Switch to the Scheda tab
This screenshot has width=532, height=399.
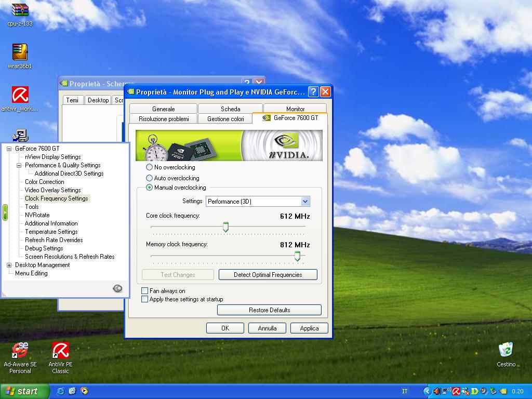[230, 109]
